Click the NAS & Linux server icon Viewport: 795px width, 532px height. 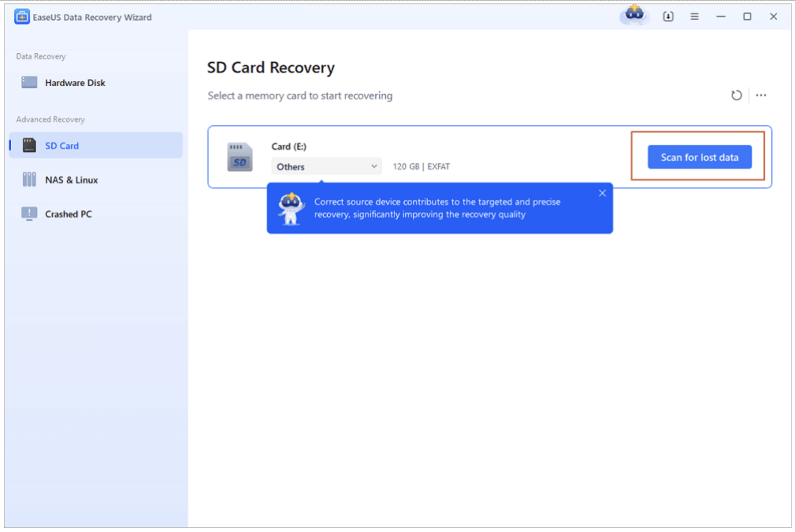29,179
